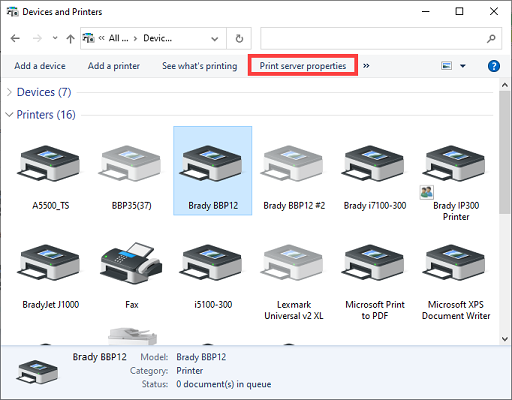Click the Up one level arrow
Image resolution: width=512 pixels, height=400 pixels.
click(70, 39)
